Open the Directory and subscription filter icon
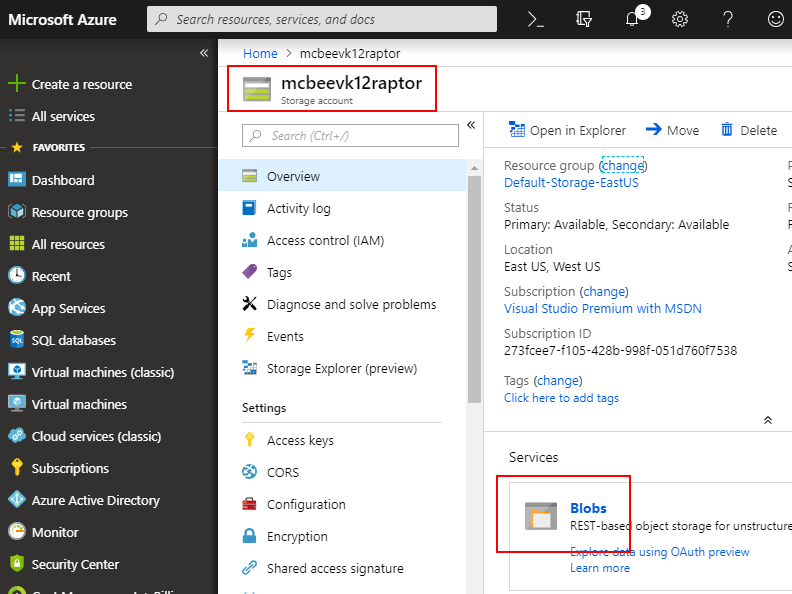The image size is (792, 594). pyautogui.click(x=583, y=19)
